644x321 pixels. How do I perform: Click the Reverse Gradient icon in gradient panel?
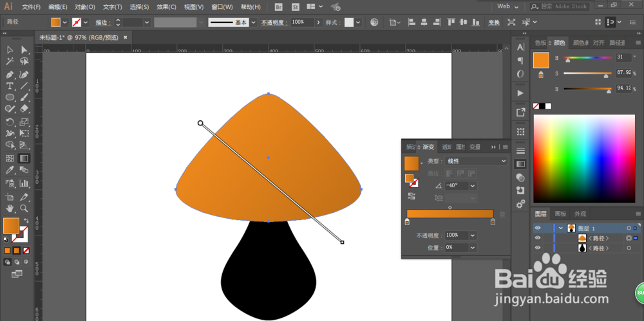tap(412, 197)
